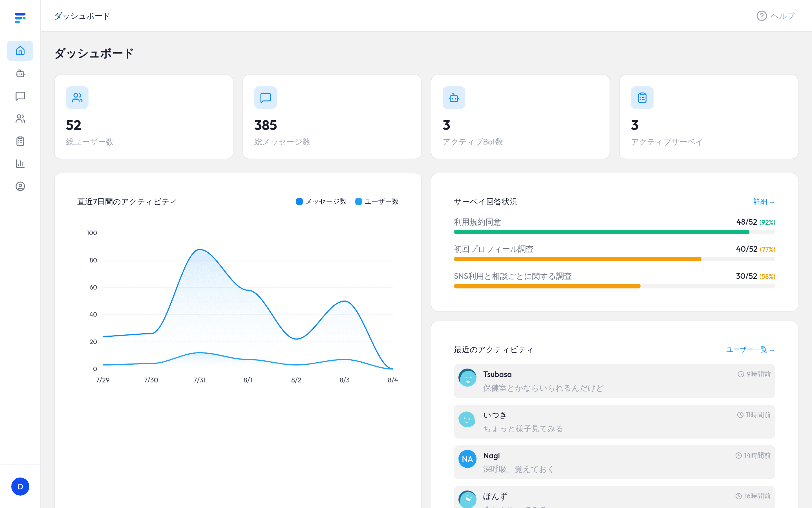The image size is (812, 508).
Task: Click the D user avatar in the sidebar
Action: coord(20,487)
